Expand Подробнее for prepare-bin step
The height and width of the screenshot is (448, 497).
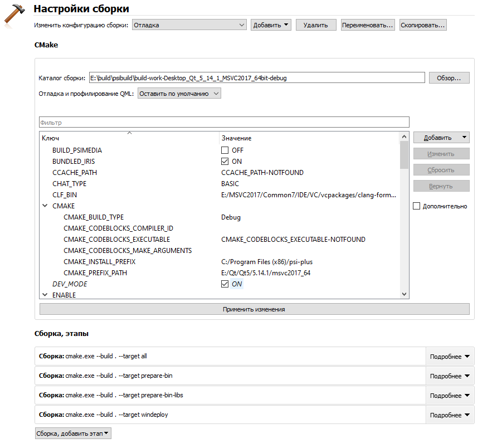(x=450, y=376)
